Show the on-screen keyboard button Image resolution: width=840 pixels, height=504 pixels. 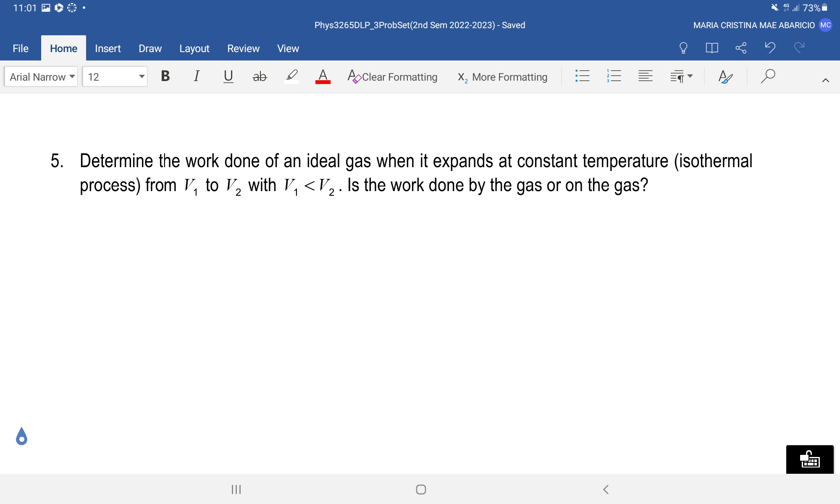click(810, 459)
